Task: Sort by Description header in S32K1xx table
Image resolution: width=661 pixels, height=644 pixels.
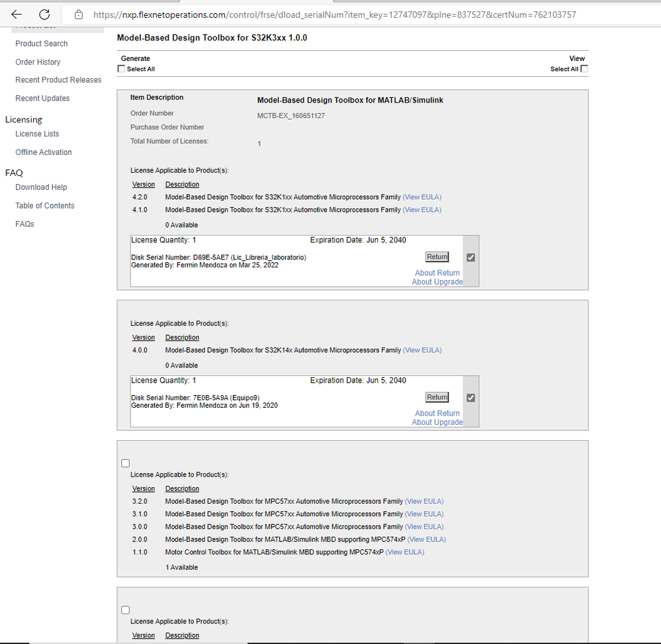Action: (x=182, y=184)
